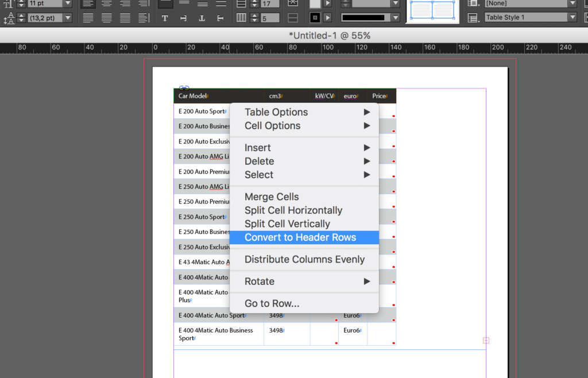The height and width of the screenshot is (378, 588).
Task: Align cell text to top of cell
Action: [165, 5]
